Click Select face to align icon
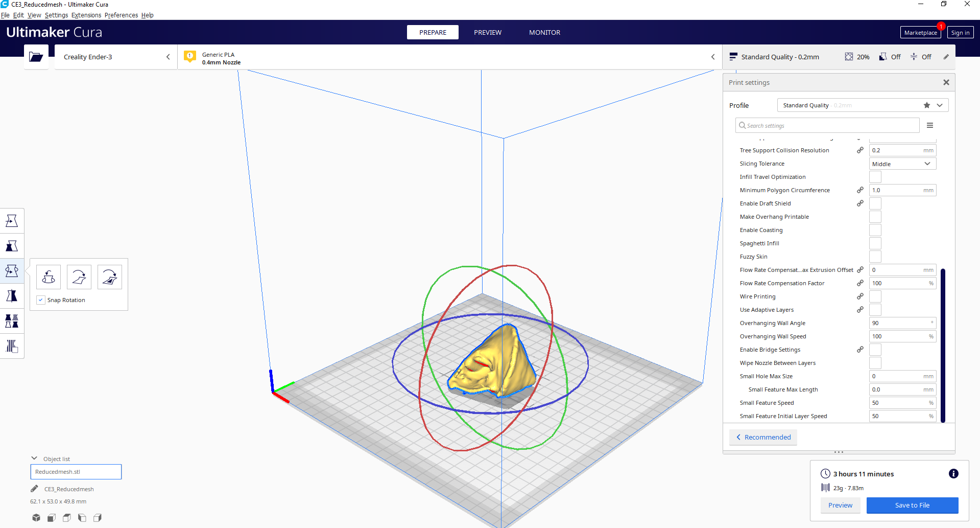This screenshot has width=980, height=528. 110,277
